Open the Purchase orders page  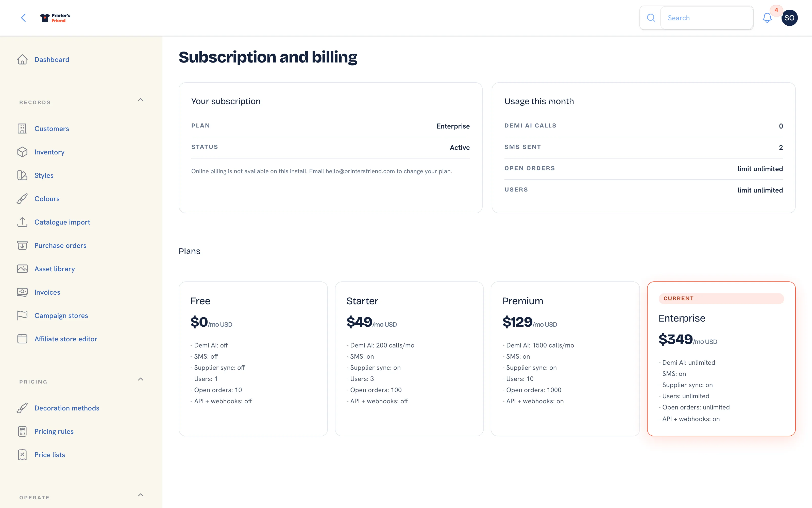point(60,245)
